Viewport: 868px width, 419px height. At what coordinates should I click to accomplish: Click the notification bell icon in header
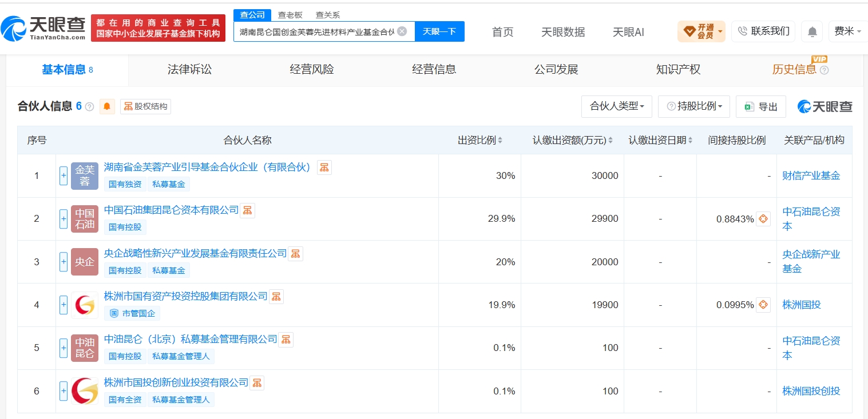click(x=812, y=31)
